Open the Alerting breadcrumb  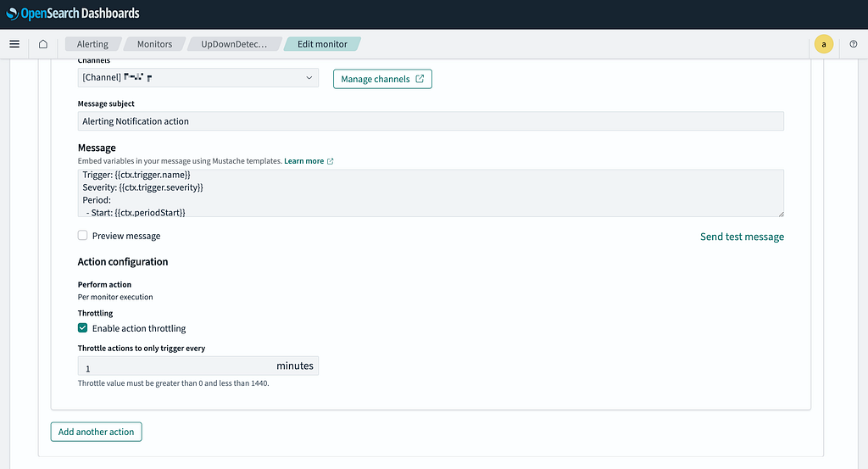point(92,44)
